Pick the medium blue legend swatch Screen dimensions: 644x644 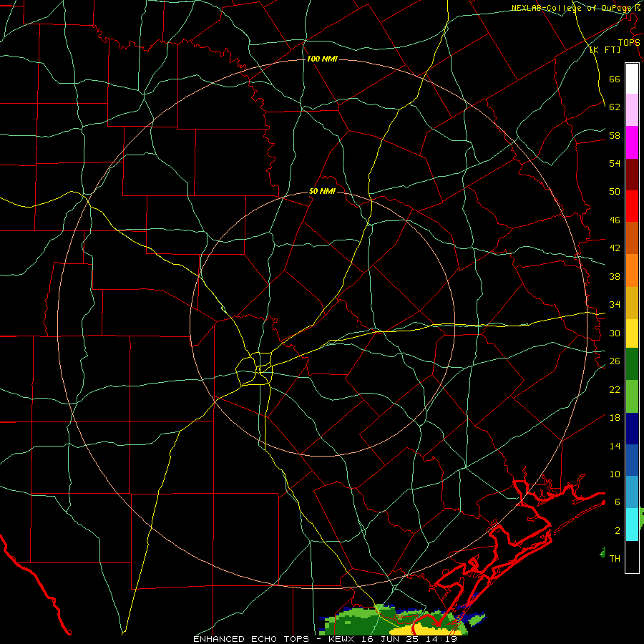(x=632, y=460)
